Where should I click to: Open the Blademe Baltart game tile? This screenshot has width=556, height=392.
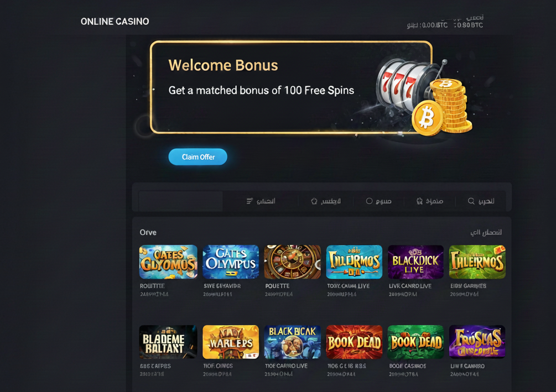tap(168, 342)
